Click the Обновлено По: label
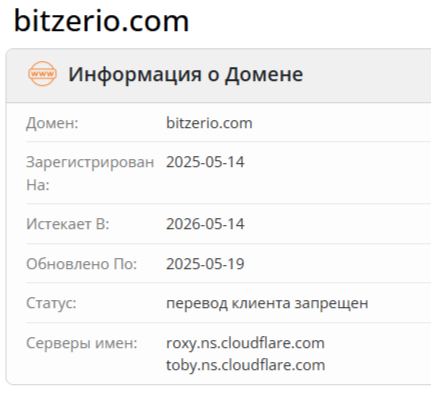 (82, 264)
